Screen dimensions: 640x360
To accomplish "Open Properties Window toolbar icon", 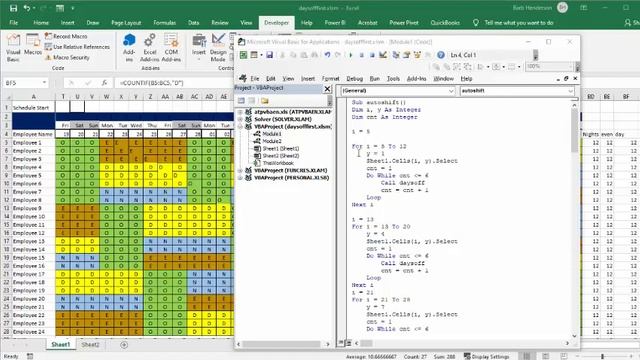I will coord(406,55).
